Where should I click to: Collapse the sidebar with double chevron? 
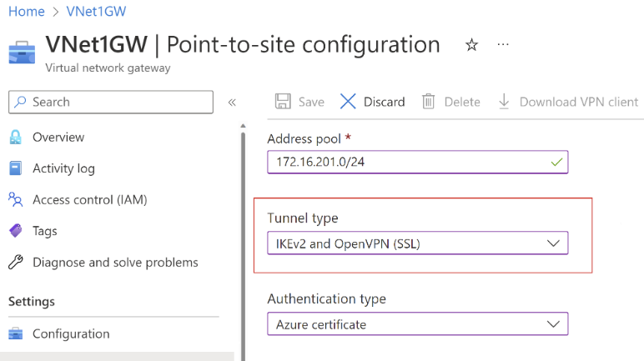pyautogui.click(x=232, y=103)
